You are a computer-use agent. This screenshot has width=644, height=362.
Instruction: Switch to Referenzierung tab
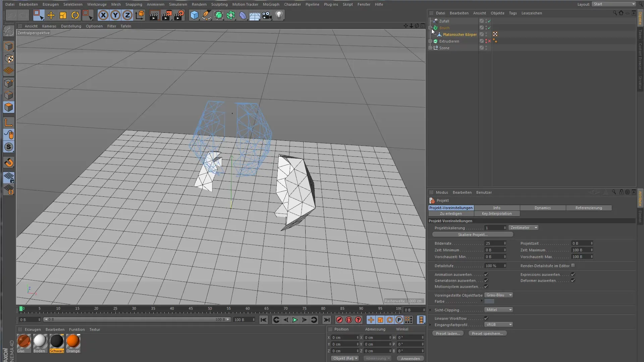point(589,208)
